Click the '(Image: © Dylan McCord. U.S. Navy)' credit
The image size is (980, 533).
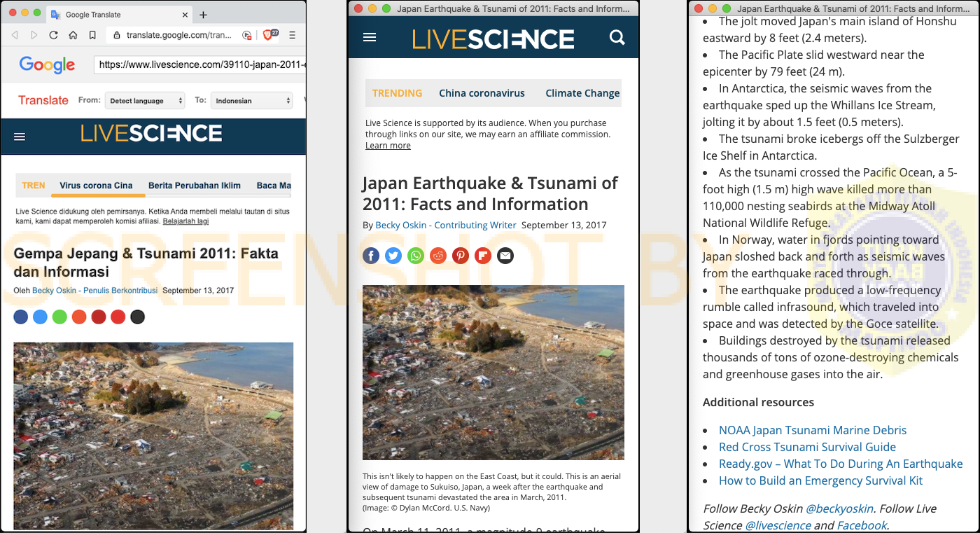point(426,508)
